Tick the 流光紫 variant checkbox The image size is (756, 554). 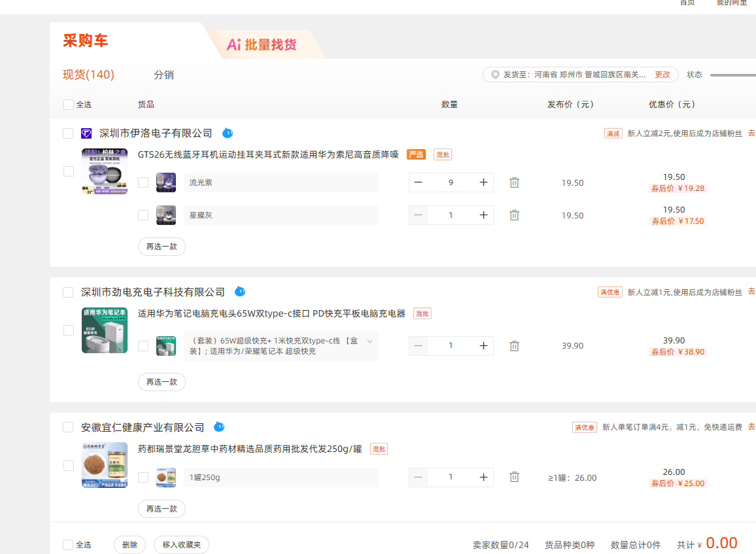[x=143, y=182]
